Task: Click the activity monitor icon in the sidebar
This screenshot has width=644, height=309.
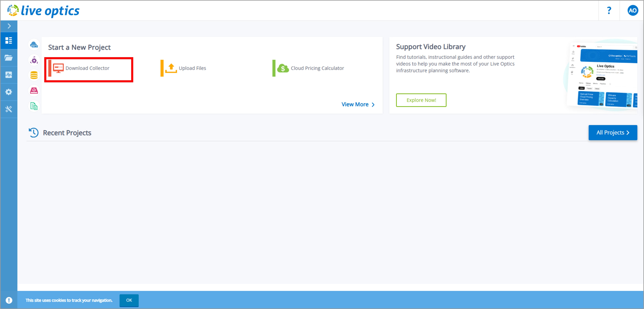Action: (x=9, y=75)
